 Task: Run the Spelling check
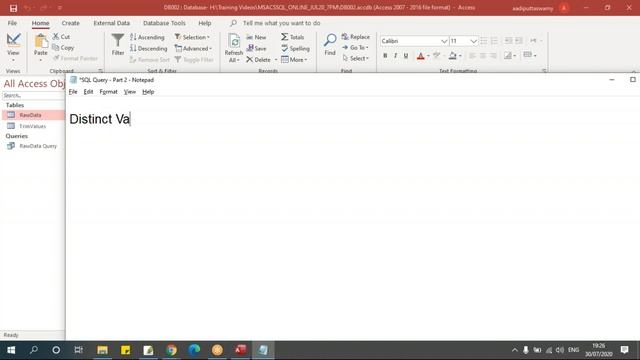click(295, 48)
